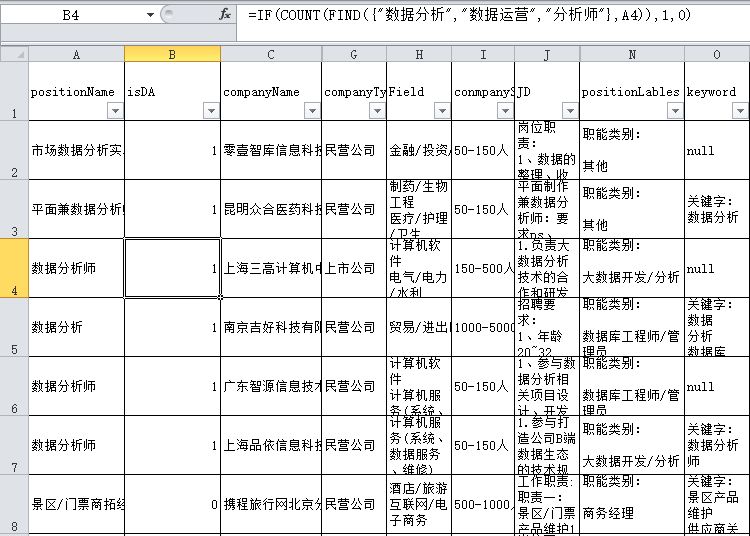This screenshot has width=750, height=536.
Task: Select column G header
Action: tap(354, 54)
